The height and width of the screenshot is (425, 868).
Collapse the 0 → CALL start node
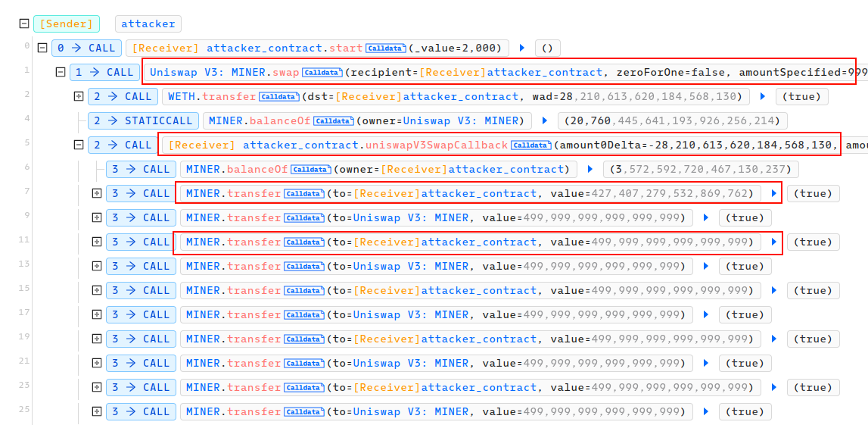click(x=42, y=48)
